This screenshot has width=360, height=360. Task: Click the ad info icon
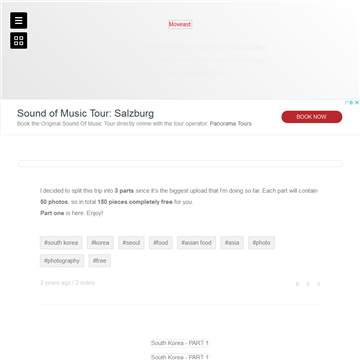(x=349, y=103)
